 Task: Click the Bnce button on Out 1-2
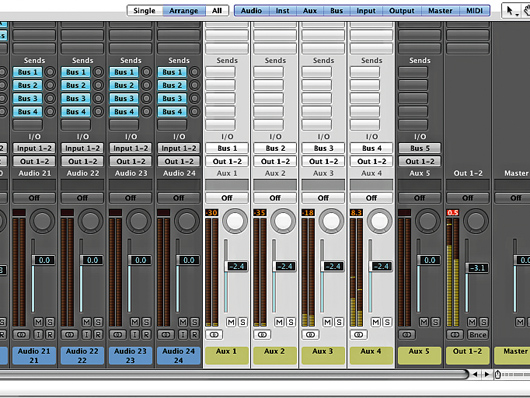[x=477, y=335]
